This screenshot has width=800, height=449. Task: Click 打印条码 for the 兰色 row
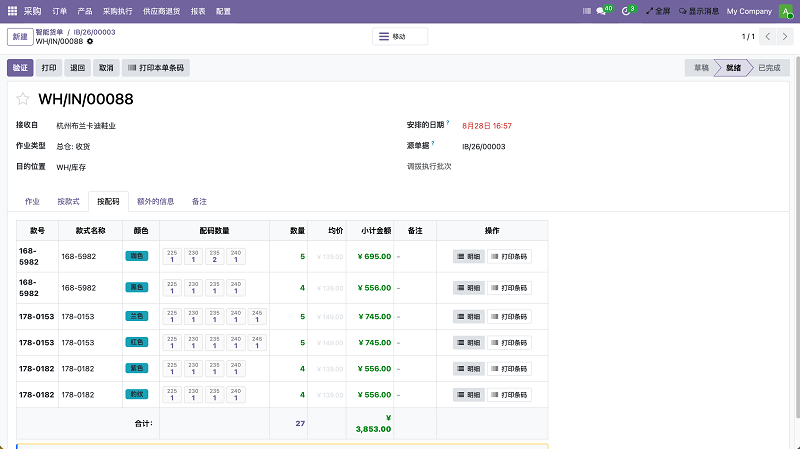(509, 316)
